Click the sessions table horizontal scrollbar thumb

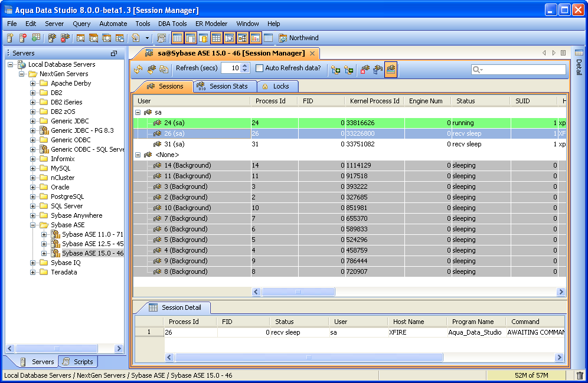click(298, 292)
